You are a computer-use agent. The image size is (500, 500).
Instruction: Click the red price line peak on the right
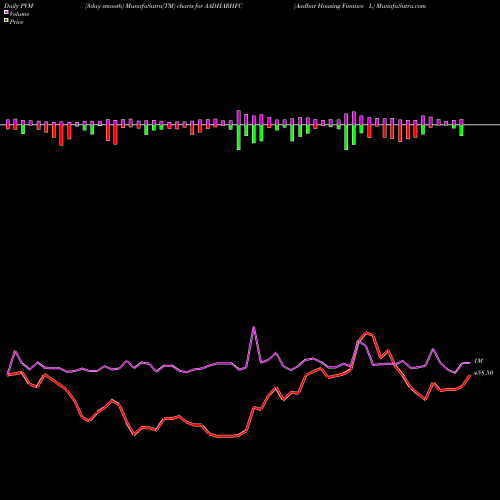tap(367, 332)
